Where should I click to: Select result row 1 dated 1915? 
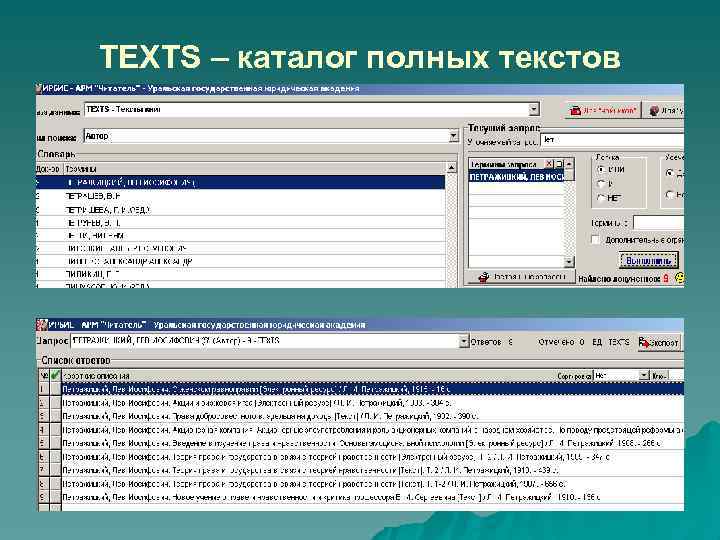click(x=372, y=389)
